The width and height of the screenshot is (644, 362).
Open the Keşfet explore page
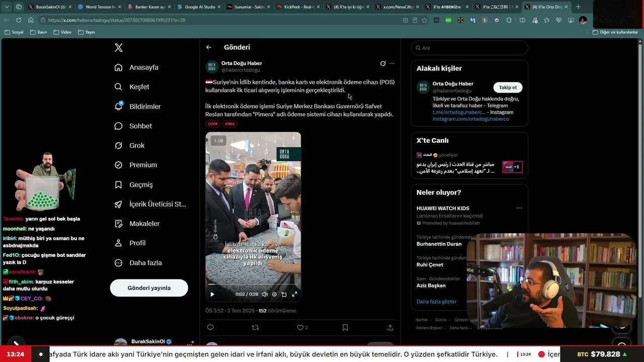(132, 87)
